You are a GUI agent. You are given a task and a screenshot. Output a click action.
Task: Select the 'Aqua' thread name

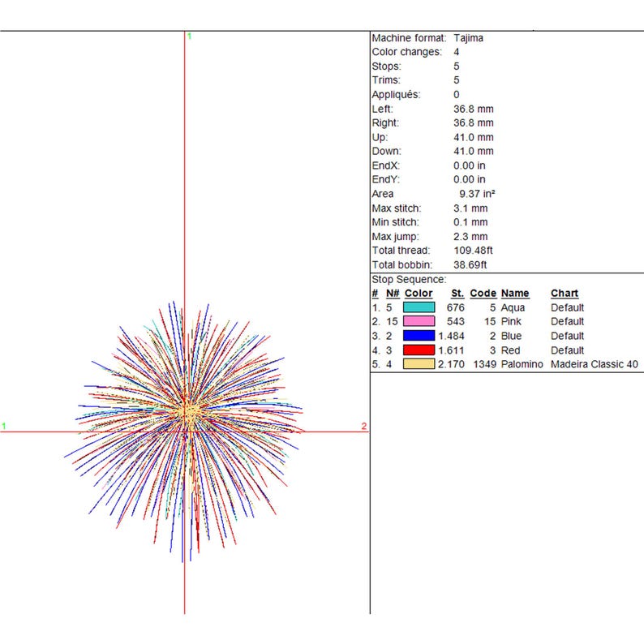click(x=513, y=307)
